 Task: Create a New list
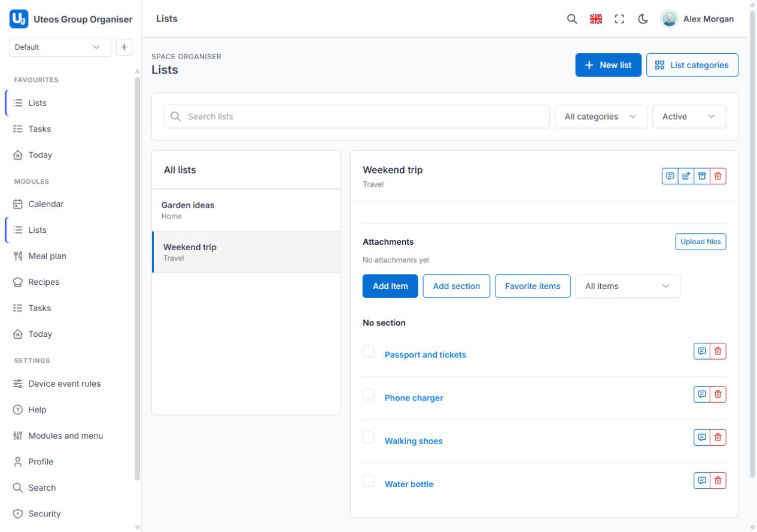pyautogui.click(x=608, y=65)
